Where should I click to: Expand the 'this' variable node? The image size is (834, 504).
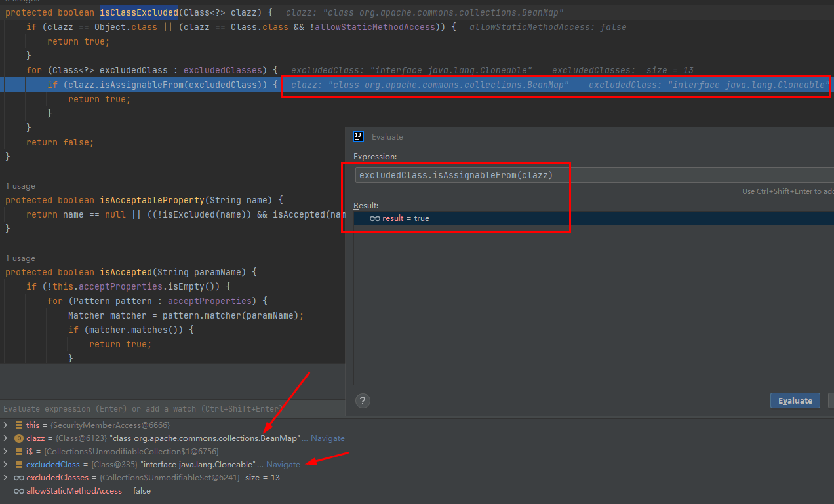(5, 425)
